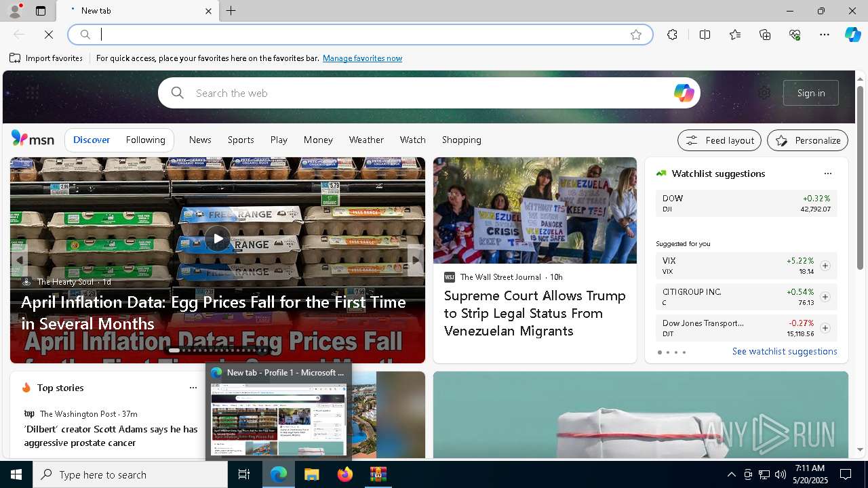Screen dimensions: 868x488
Task: Open a new tab with plus button
Action: 231,11
